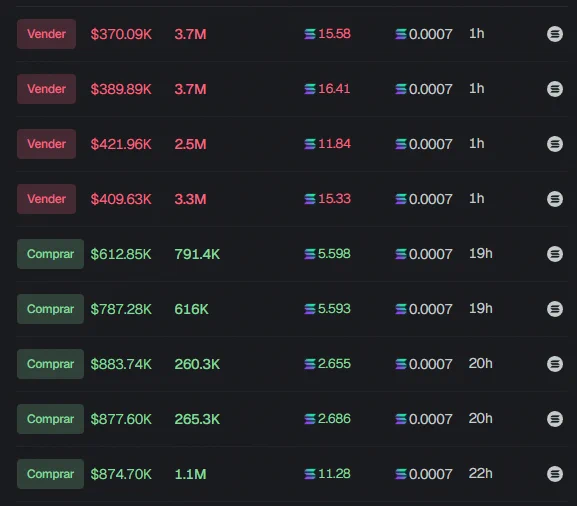Viewport: 577px width, 506px height.
Task: Click the 22h age value
Action: click(x=481, y=474)
